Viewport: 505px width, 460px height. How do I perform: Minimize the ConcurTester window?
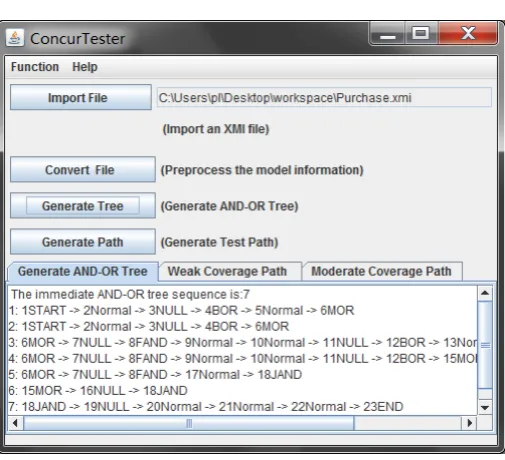point(387,33)
